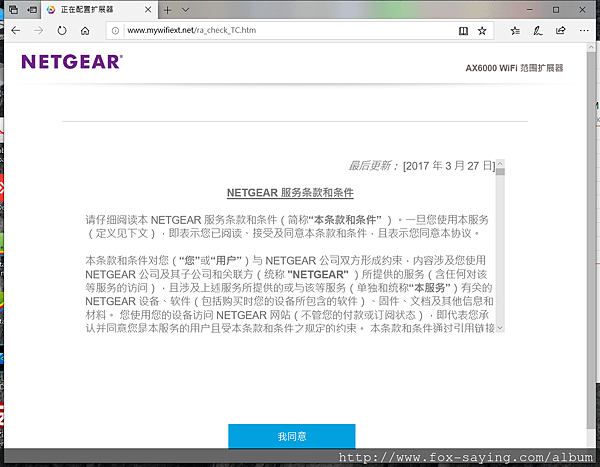Expand the tab preview chevron
The height and width of the screenshot is (467, 600).
[186, 10]
